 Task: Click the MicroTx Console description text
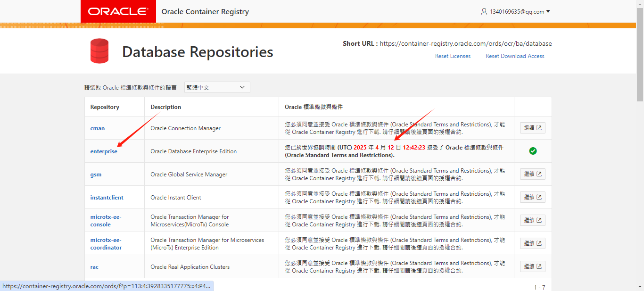pyautogui.click(x=190, y=221)
